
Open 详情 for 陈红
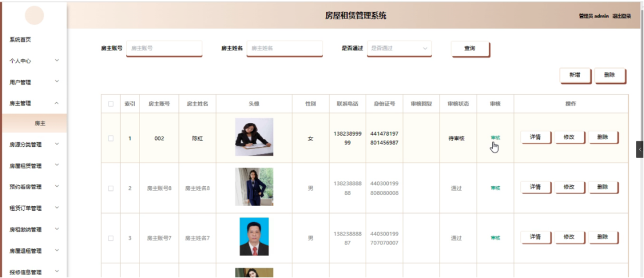pos(535,137)
